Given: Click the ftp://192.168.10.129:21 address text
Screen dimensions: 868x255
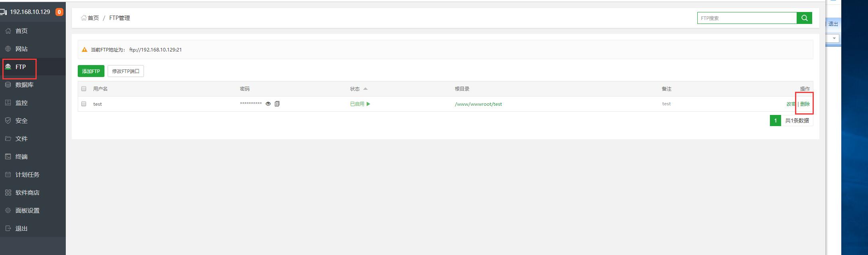Looking at the screenshot, I should 155,50.
